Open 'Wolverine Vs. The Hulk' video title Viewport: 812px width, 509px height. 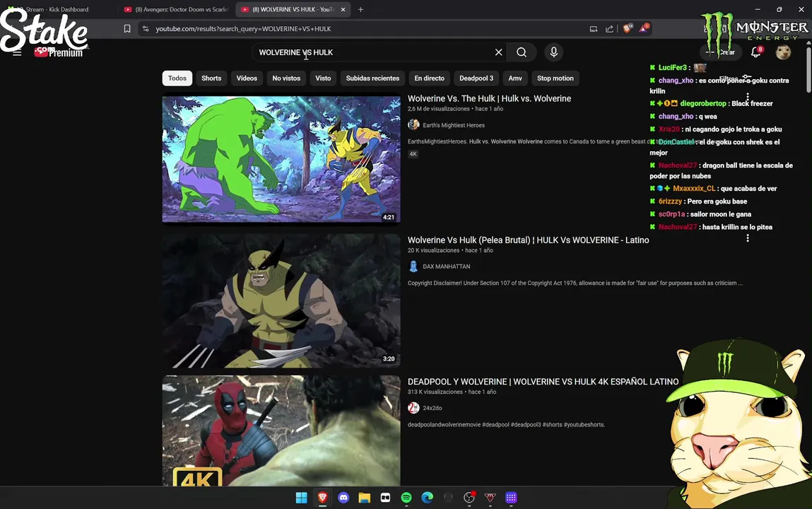tap(489, 98)
